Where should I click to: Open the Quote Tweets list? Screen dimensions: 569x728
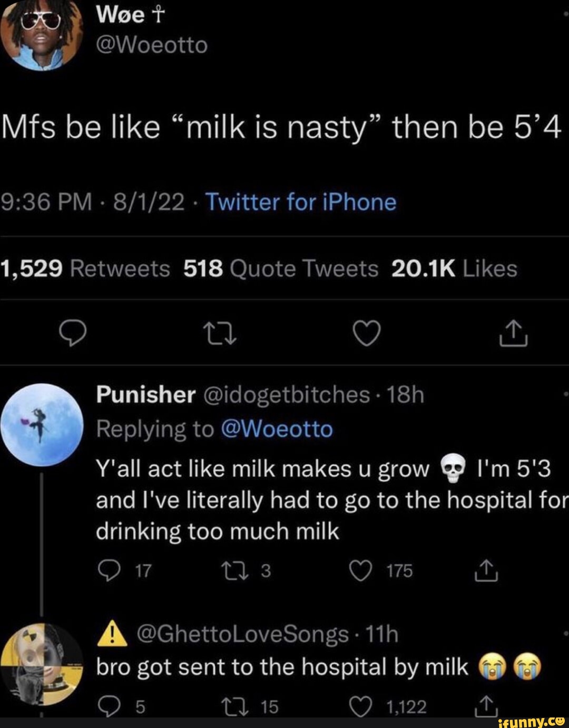tap(279, 268)
